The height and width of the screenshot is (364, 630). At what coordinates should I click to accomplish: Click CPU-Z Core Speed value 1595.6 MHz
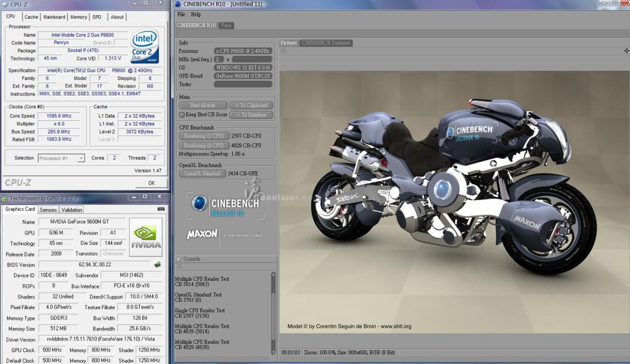[x=59, y=116]
